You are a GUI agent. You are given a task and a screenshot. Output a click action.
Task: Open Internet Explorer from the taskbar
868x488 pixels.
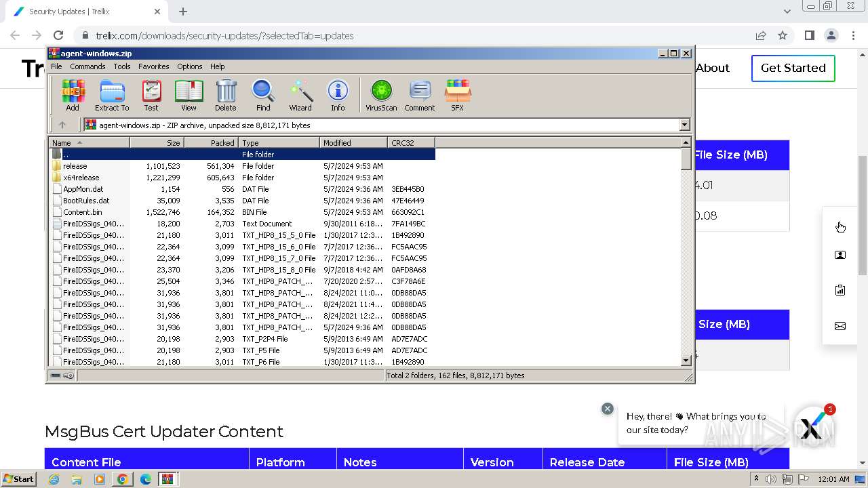[x=54, y=479]
